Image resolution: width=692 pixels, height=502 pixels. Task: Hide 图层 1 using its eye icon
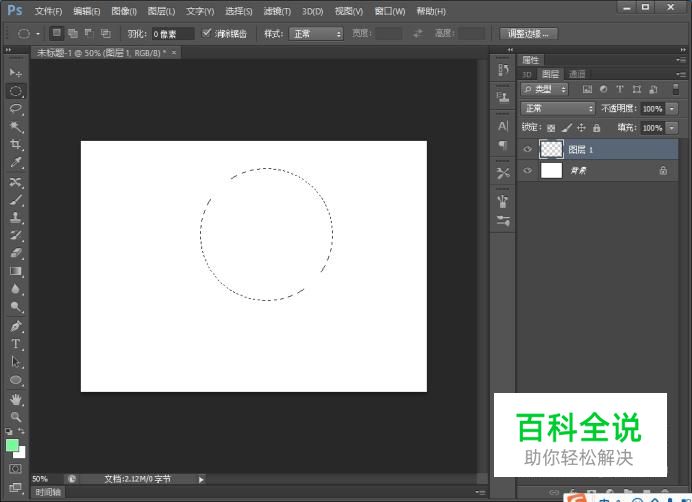pyautogui.click(x=527, y=149)
